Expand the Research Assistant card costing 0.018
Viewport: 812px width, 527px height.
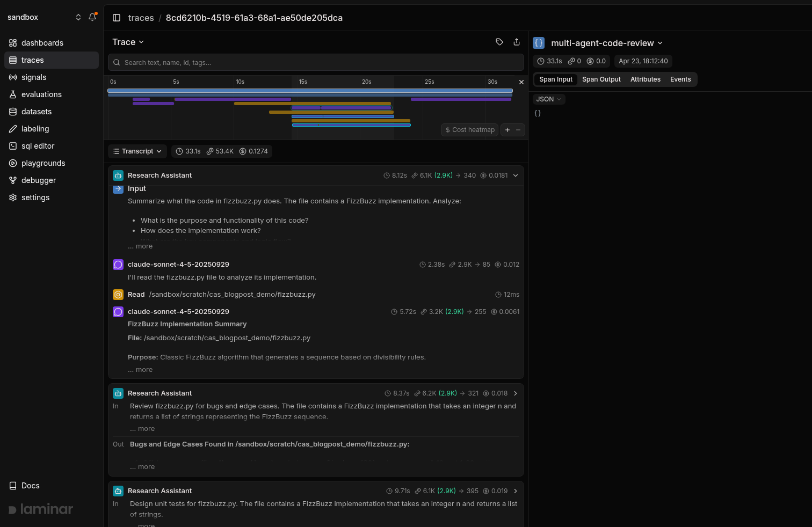point(516,393)
